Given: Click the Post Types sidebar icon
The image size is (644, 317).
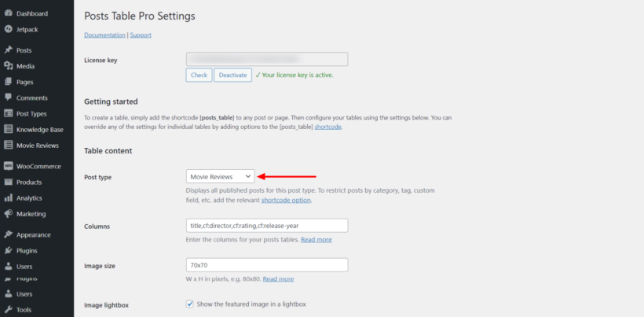Looking at the screenshot, I should (8, 113).
